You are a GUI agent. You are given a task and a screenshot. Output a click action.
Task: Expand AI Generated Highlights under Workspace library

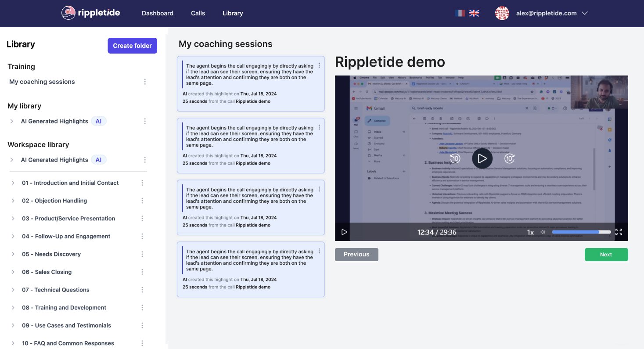(12, 160)
